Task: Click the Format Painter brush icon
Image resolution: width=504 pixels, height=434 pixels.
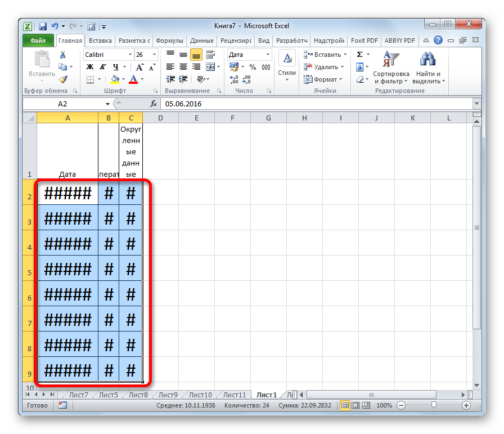Action: (63, 79)
